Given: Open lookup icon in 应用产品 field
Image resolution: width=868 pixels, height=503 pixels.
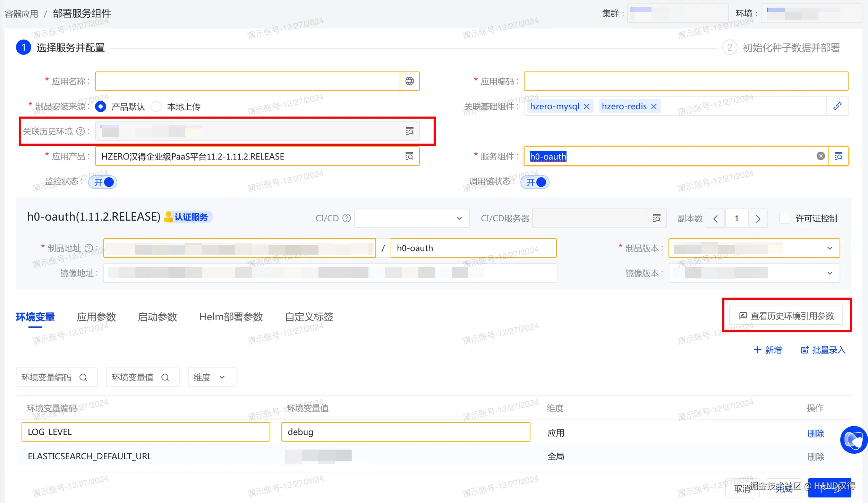Looking at the screenshot, I should click(x=409, y=156).
